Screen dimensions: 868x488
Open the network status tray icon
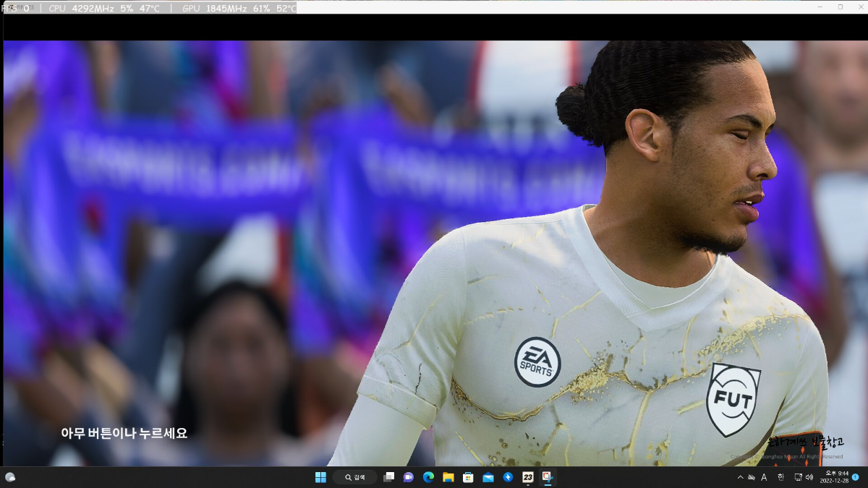click(x=799, y=477)
